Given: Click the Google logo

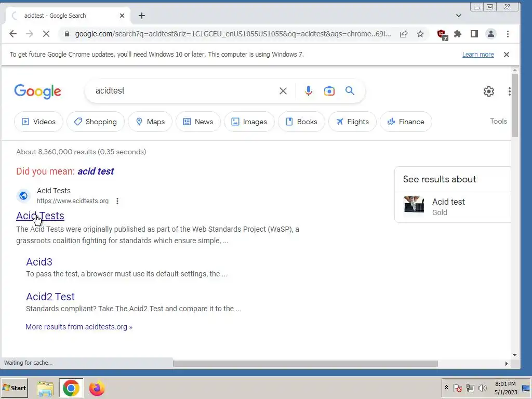Looking at the screenshot, I should tap(37, 91).
